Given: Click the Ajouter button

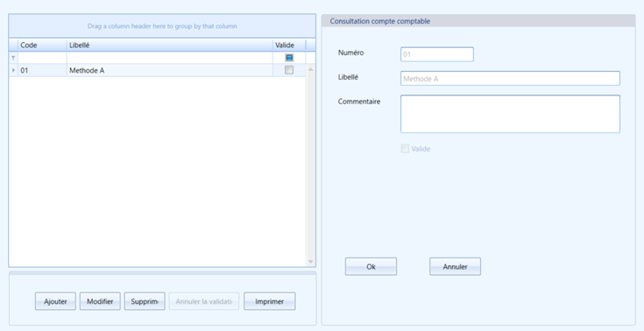Looking at the screenshot, I should click(x=55, y=301).
